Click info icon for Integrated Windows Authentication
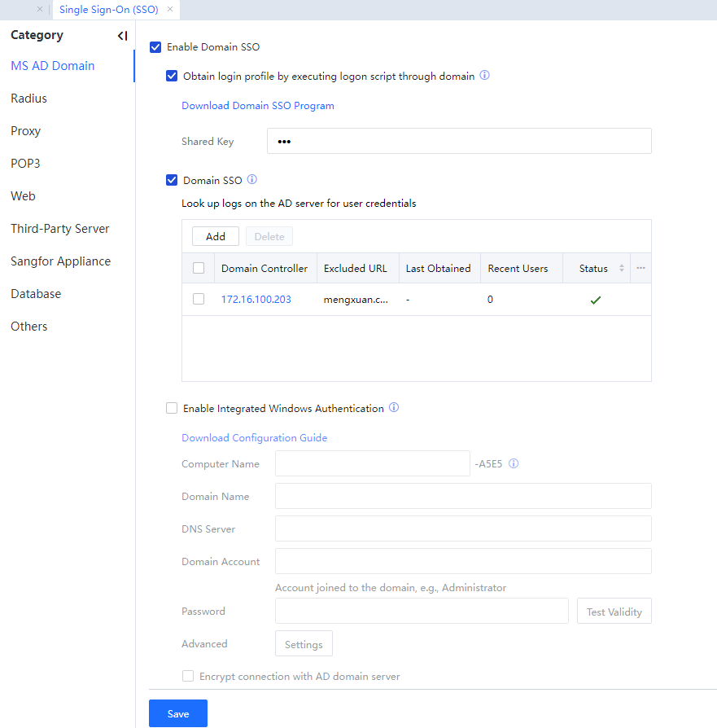 (394, 408)
